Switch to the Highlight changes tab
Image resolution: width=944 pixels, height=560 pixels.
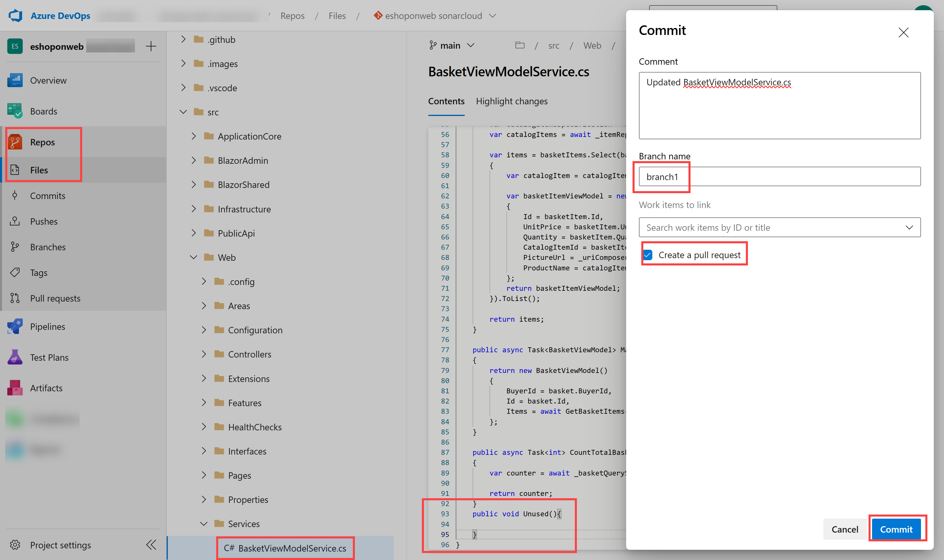(512, 101)
